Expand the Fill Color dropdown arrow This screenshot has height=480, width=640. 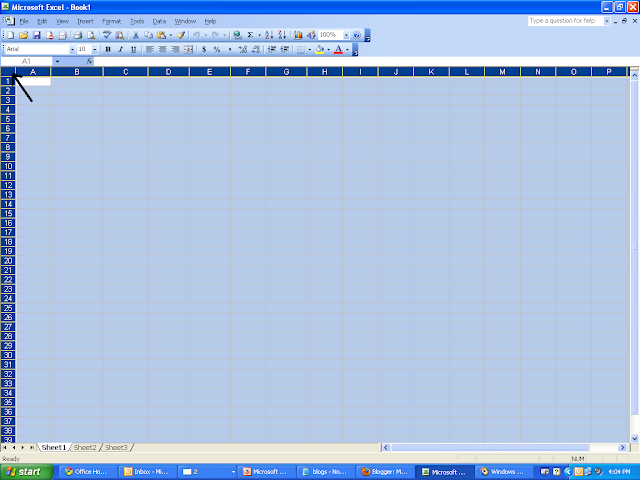click(x=329, y=49)
